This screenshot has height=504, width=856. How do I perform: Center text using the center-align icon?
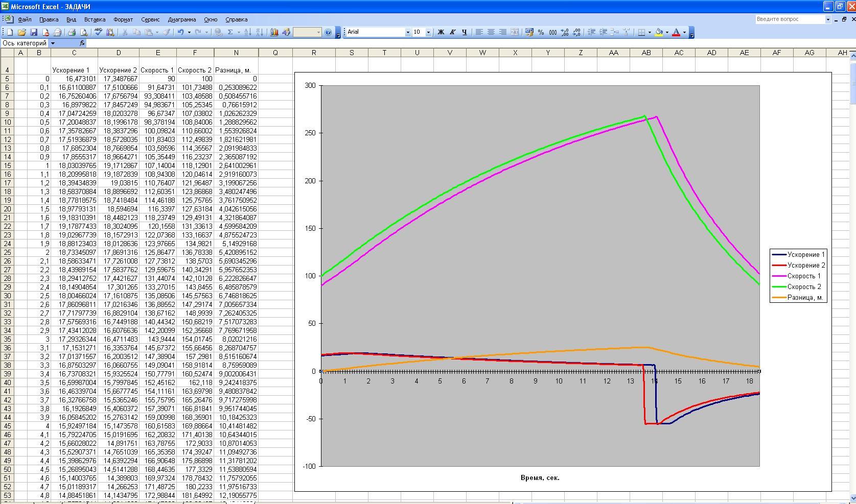tap(491, 32)
